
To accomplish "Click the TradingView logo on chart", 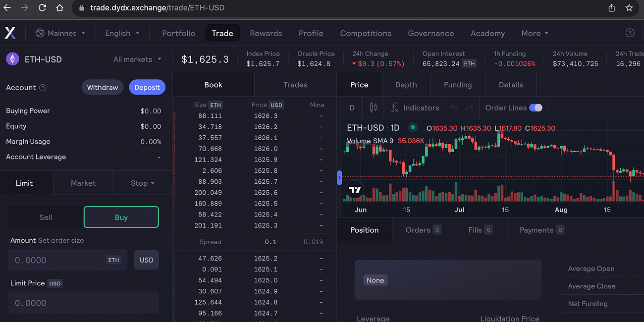I will coord(355,190).
